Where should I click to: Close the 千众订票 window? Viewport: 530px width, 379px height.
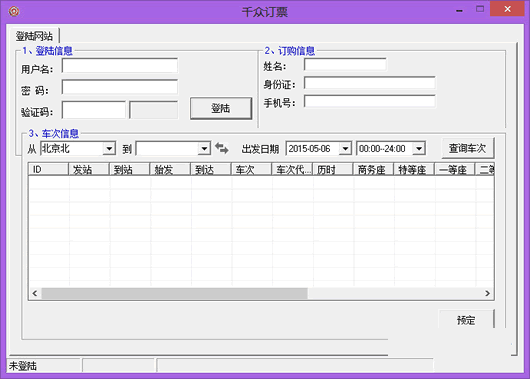tap(507, 9)
